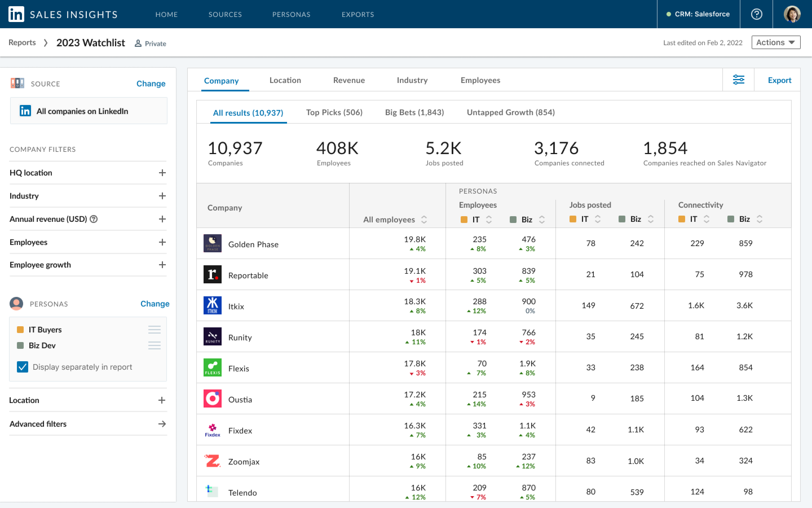Sort by Connectivity Biz column
812x508 pixels.
click(759, 219)
